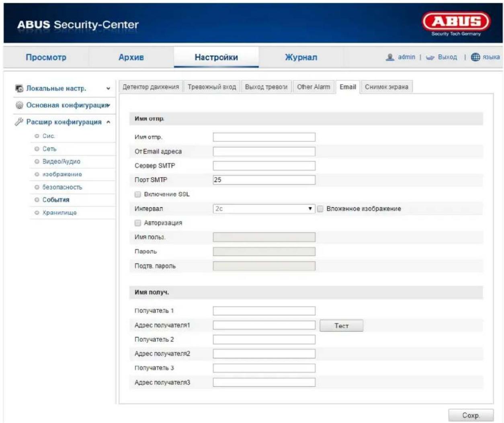Click the Получатель 3 field
This screenshot has width=504, height=423.
point(264,368)
